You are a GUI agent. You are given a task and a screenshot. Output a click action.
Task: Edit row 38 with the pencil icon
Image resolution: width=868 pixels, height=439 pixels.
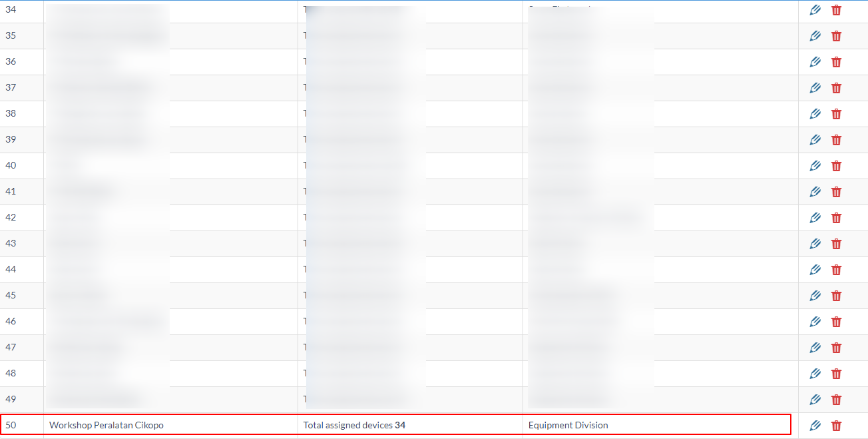(815, 114)
